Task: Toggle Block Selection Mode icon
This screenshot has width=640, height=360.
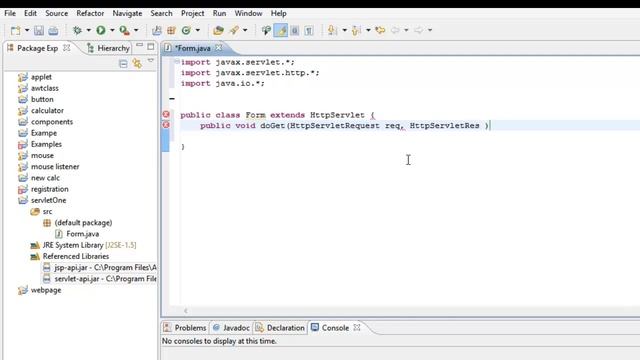Action: tap(295, 30)
